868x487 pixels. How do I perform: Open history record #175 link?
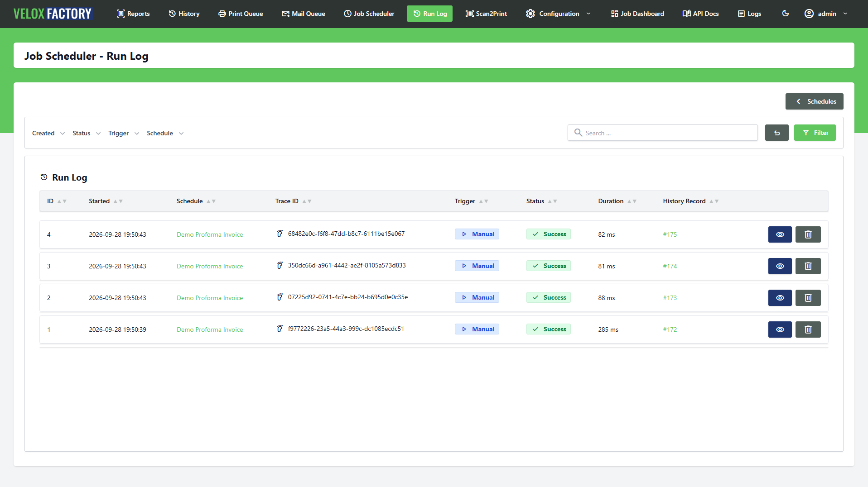tap(670, 234)
